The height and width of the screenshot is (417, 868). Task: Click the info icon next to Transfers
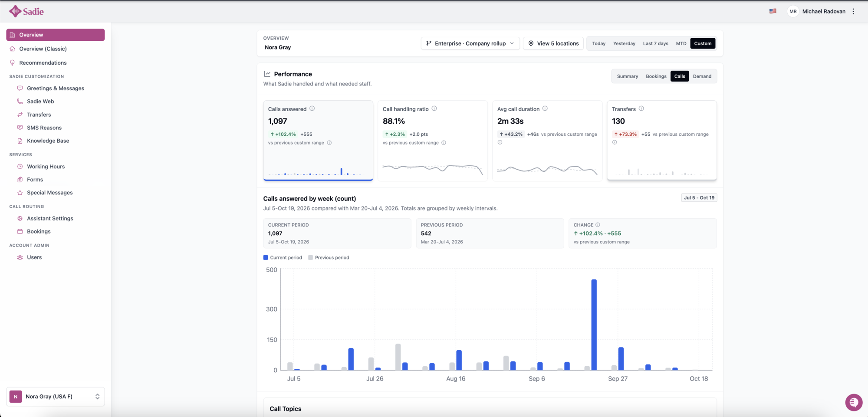pos(641,108)
